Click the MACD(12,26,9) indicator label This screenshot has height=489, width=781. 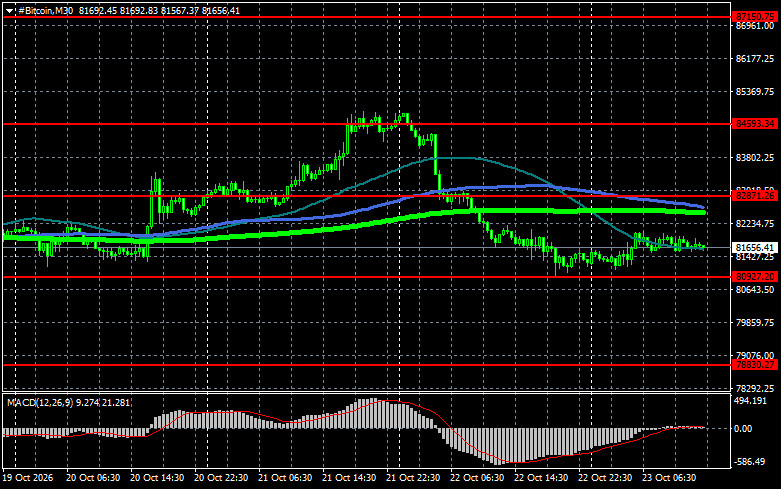[x=40, y=402]
